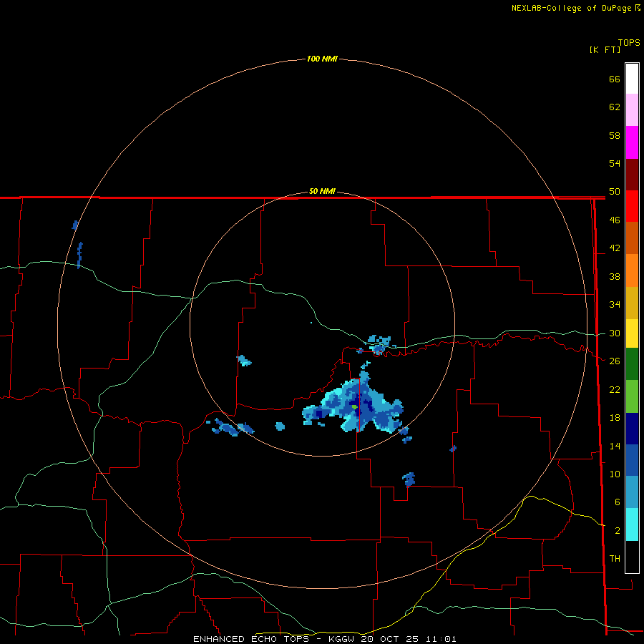The width and height of the screenshot is (644, 644).
Task: Click the navy 22 kft legend swatch
Action: tap(632, 429)
